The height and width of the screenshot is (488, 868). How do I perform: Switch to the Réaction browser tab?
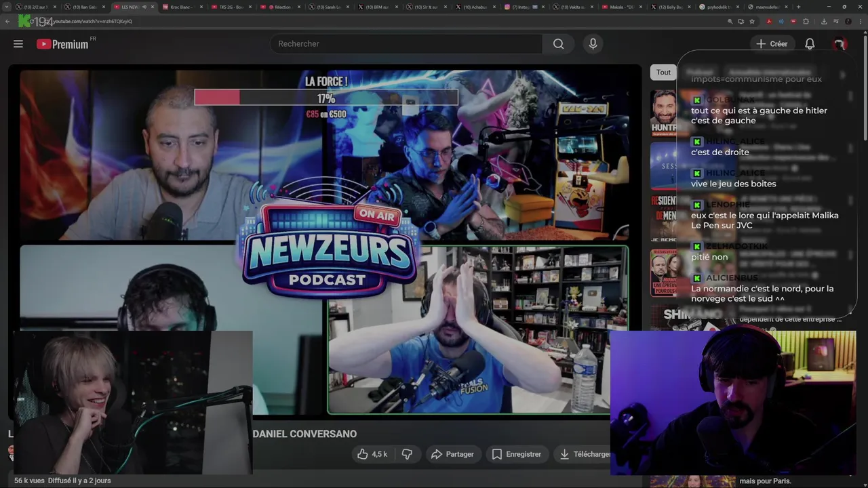pos(279,7)
